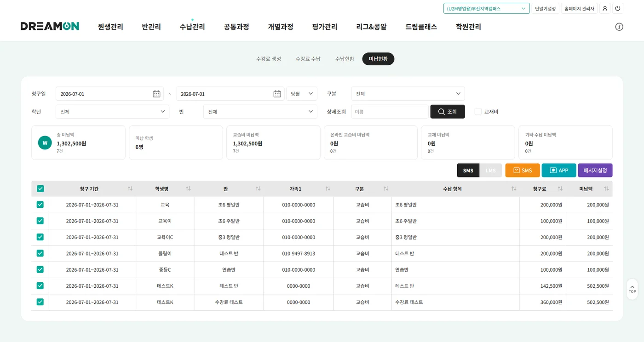Open end date calendar picker icon
Image resolution: width=644 pixels, height=342 pixels.
[x=277, y=94]
